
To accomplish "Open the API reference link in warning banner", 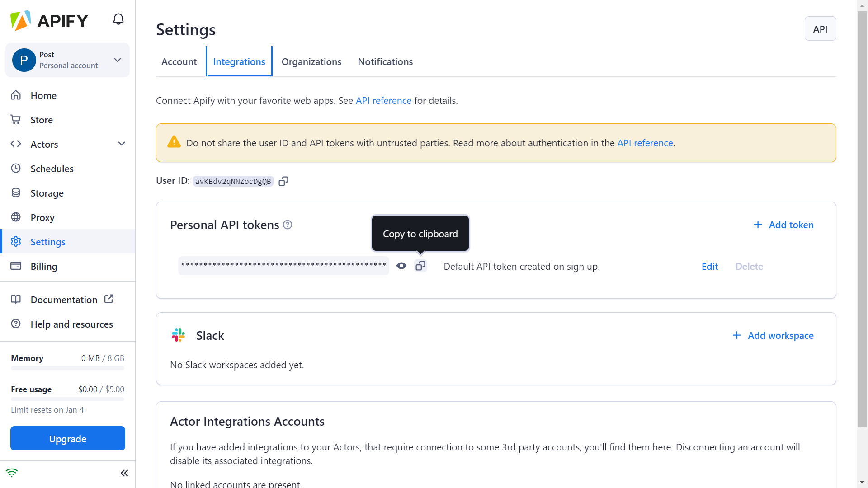I will pyautogui.click(x=645, y=143).
